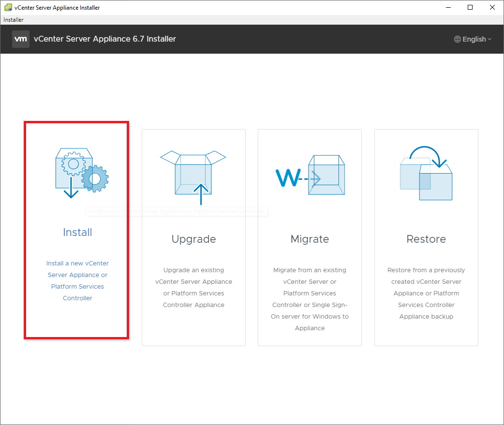Select the Migrate heading
Screen dimensions: 504x425
pyautogui.click(x=310, y=239)
